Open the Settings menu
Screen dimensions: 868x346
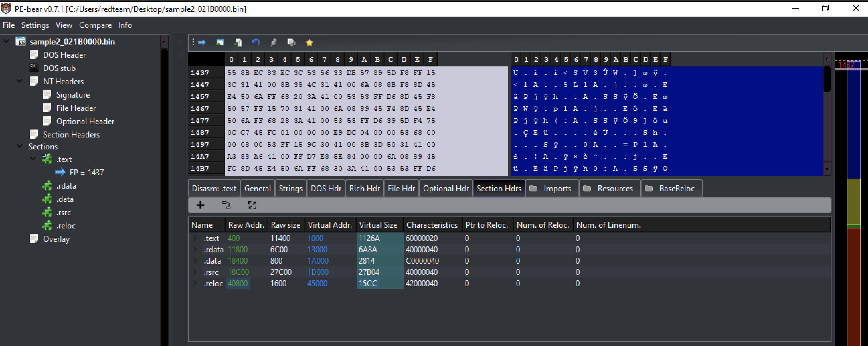pos(35,25)
